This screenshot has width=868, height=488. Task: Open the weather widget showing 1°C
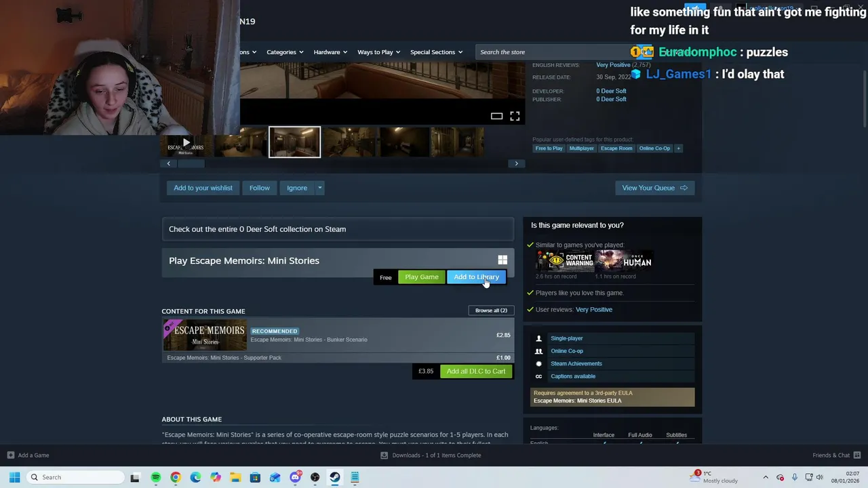point(715,477)
